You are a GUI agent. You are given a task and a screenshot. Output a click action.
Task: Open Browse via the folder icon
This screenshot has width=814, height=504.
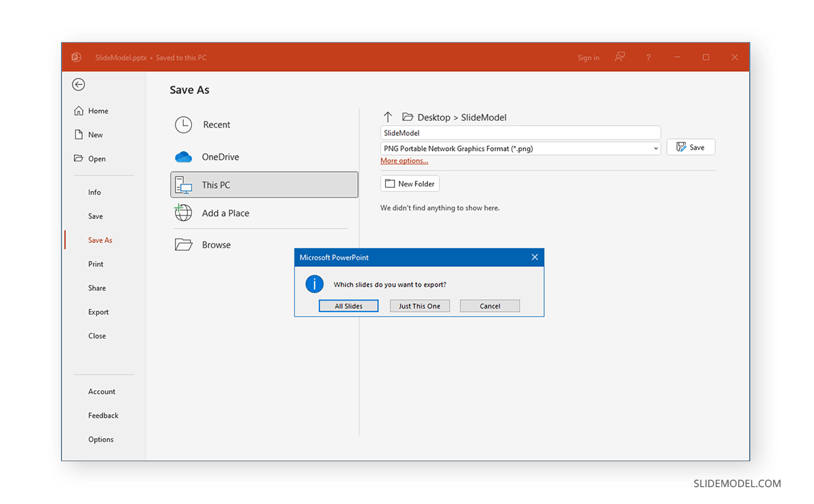click(x=183, y=244)
